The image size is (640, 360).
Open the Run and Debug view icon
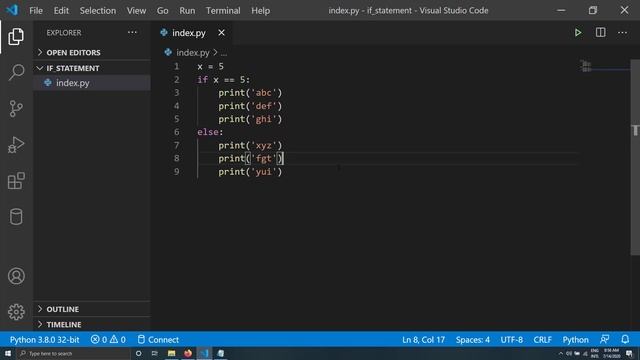[x=16, y=144]
